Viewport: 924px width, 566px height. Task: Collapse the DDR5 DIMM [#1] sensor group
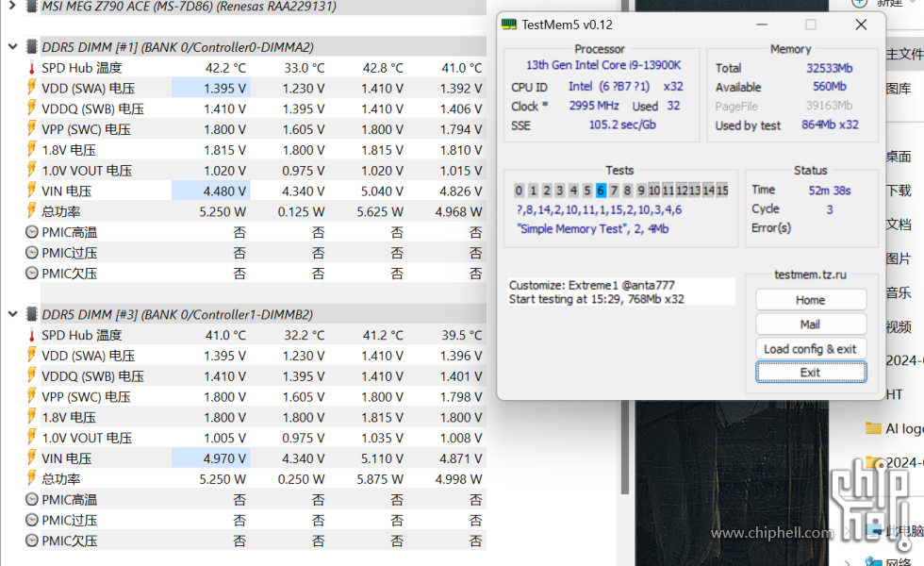pos(12,46)
